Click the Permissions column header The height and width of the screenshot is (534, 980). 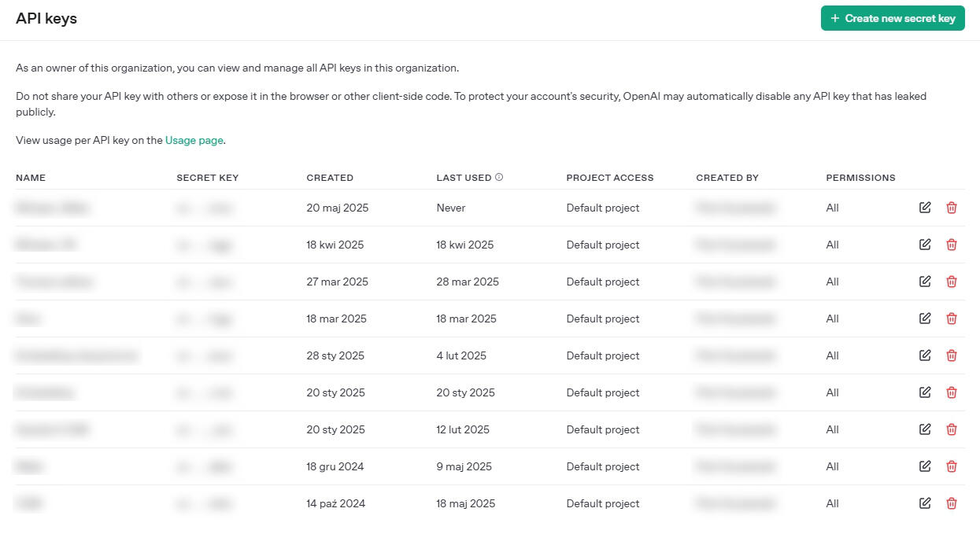(860, 178)
